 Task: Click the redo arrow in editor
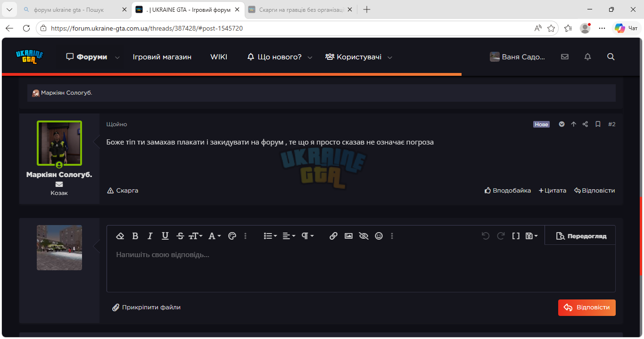coord(501,236)
